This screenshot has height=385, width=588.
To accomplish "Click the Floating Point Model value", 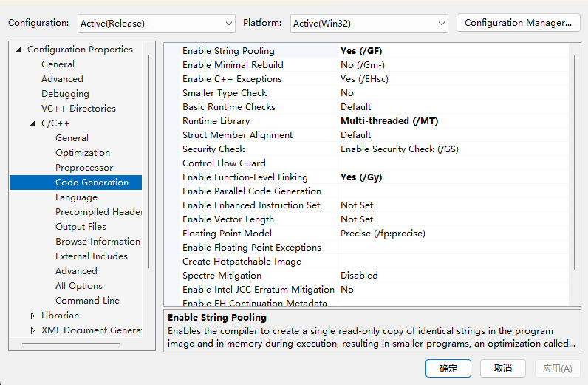I will (x=383, y=234).
